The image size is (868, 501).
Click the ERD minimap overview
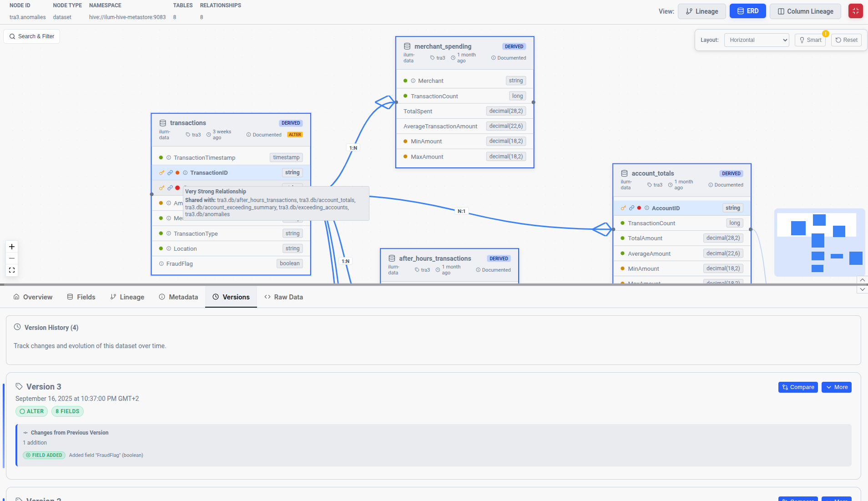[819, 243]
